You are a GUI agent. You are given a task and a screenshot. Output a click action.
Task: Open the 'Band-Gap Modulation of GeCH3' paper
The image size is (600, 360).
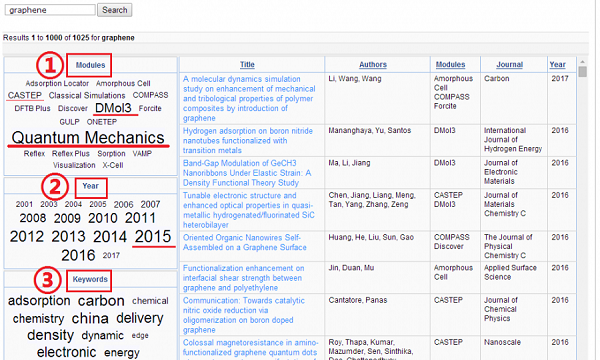[x=247, y=173]
